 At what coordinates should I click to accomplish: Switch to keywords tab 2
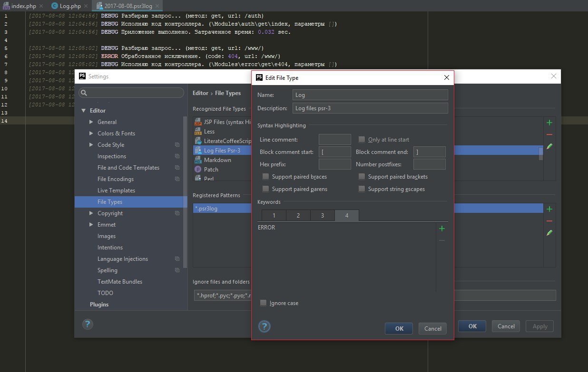point(298,216)
